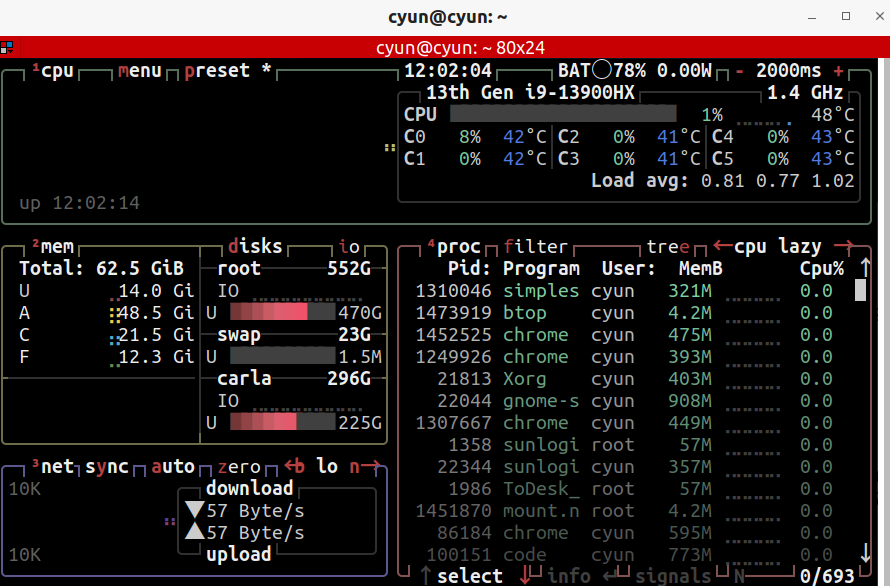Cycle the preset option
Screen dimensions: 890x586
tap(228, 71)
